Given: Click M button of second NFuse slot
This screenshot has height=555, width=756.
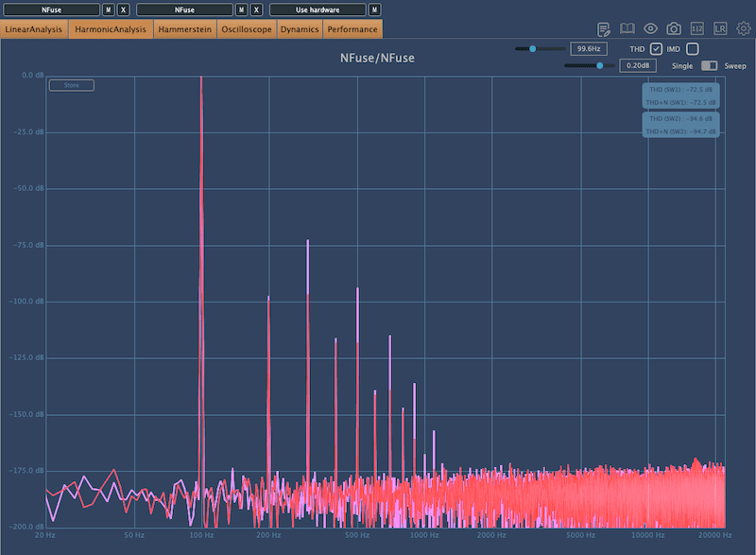Looking at the screenshot, I should [x=241, y=9].
